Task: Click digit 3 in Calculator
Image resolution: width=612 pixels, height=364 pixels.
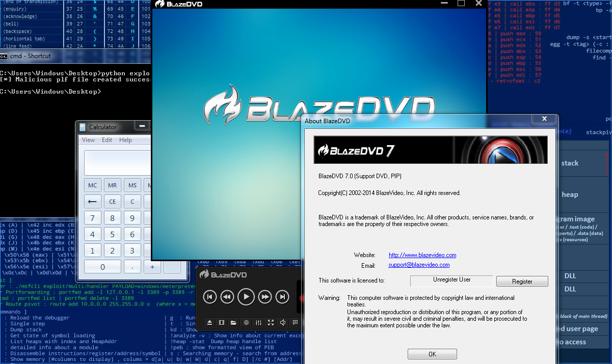Action: pos(132,251)
